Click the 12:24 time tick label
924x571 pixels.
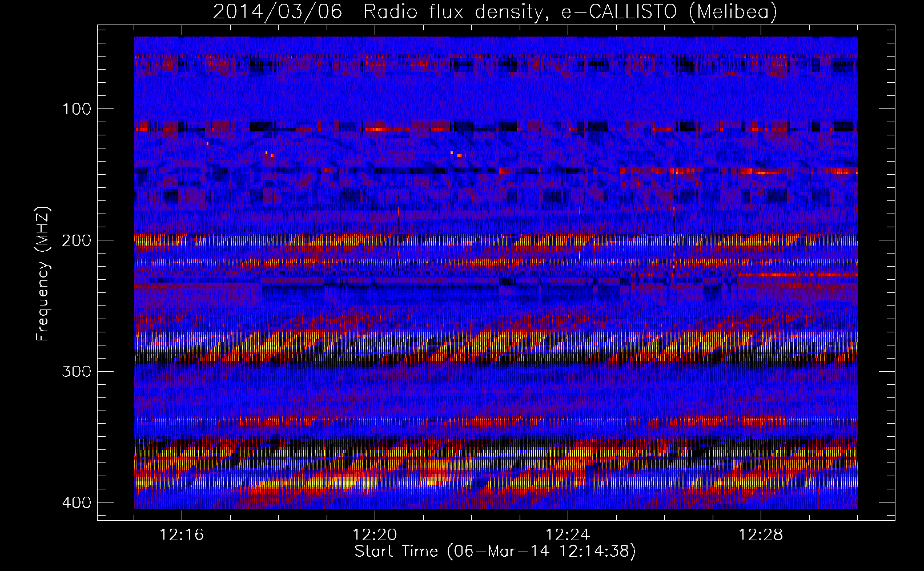pyautogui.click(x=568, y=535)
